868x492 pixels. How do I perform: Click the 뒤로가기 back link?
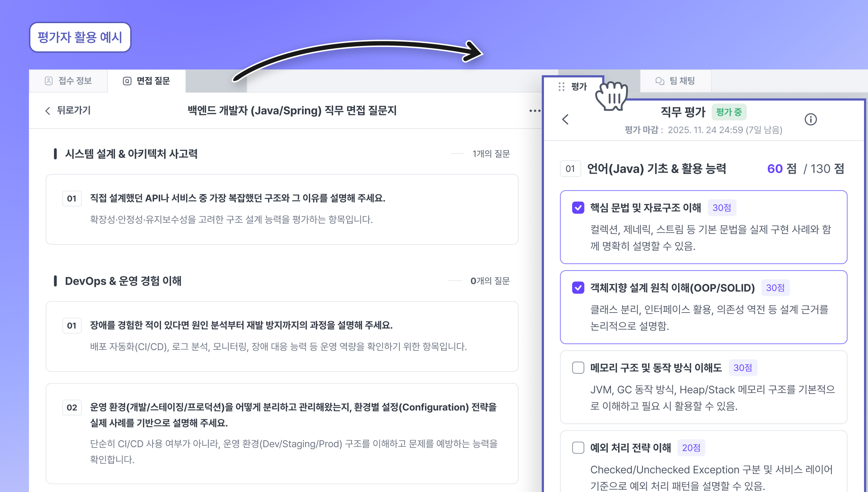point(73,110)
